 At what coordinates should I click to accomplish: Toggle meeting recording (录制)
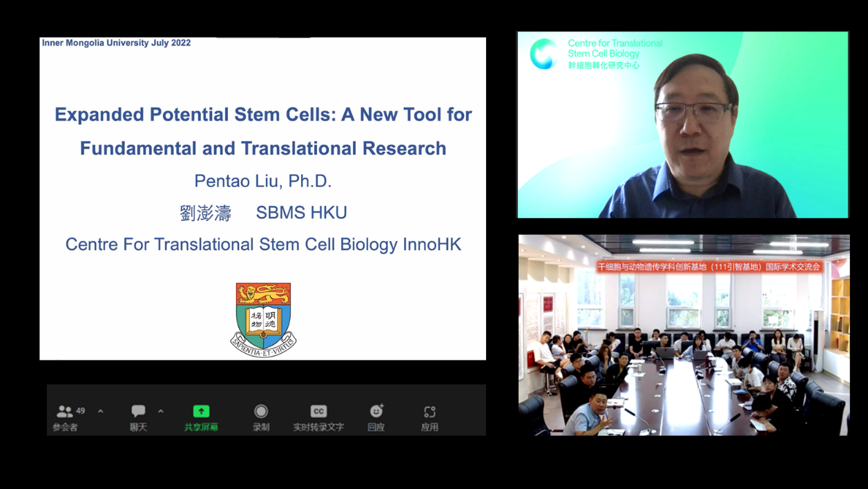pos(261,412)
